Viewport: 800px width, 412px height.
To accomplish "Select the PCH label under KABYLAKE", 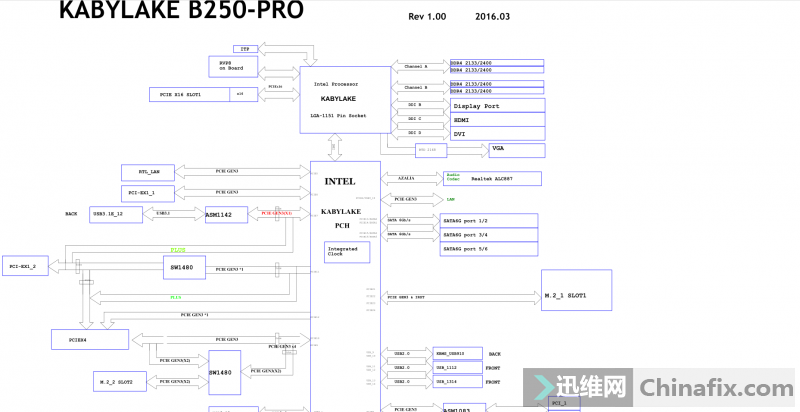I will point(342,225).
